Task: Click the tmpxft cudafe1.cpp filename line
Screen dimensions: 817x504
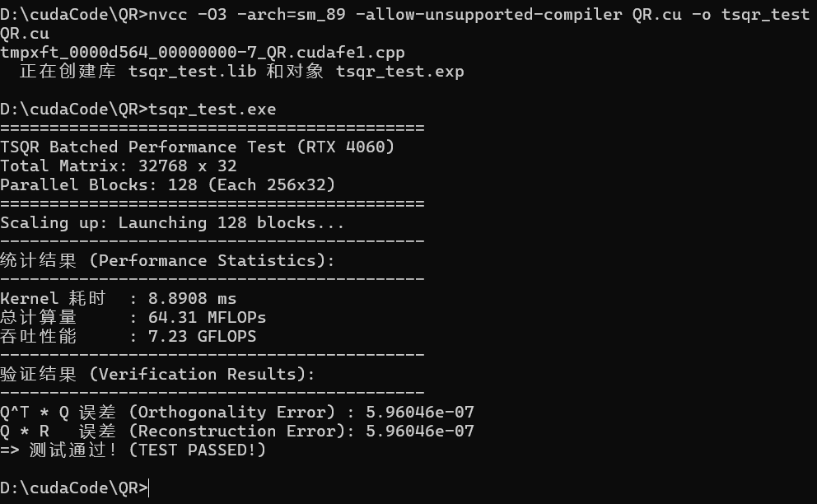Action: [203, 53]
